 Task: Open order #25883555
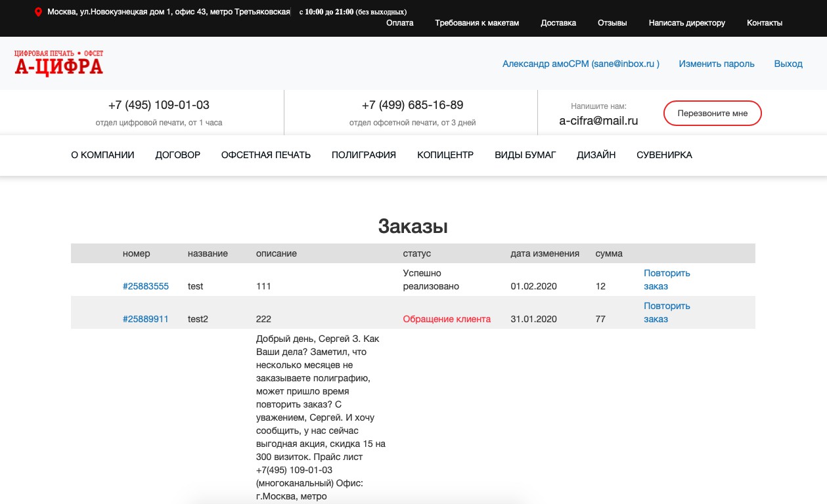tap(146, 286)
